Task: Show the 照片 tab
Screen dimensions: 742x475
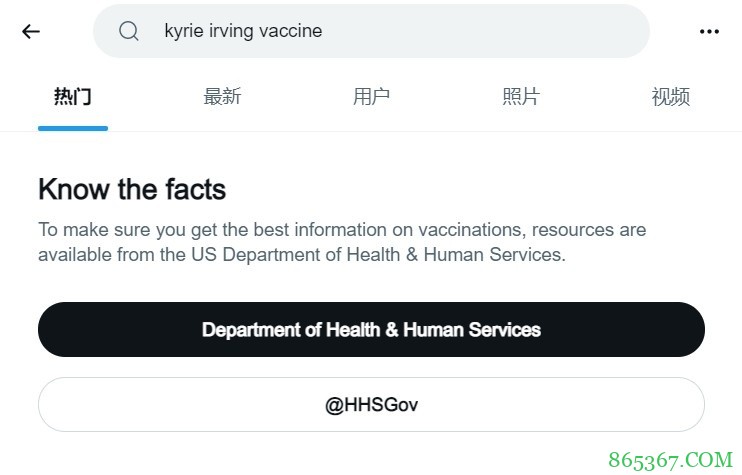Action: coord(520,97)
